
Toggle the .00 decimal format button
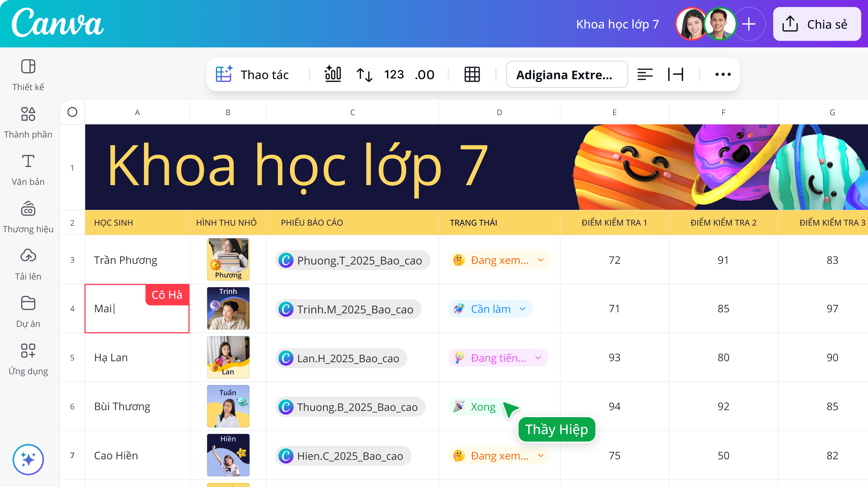tap(425, 75)
